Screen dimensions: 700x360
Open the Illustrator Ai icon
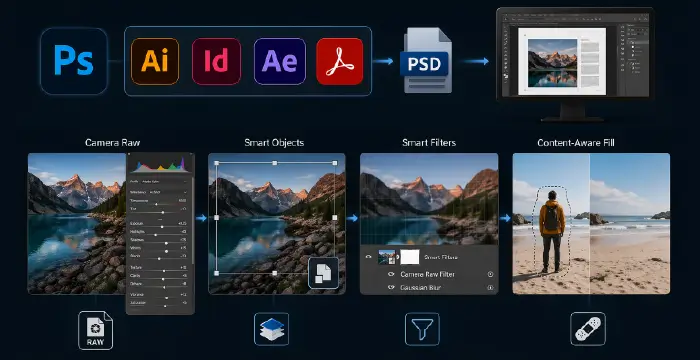tap(155, 61)
